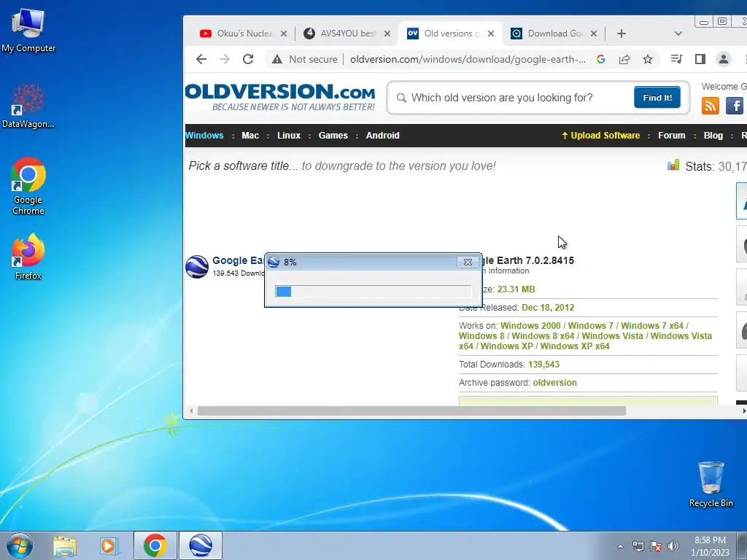Click the file size '23.31 MB'
The image size is (747, 560).
pos(516,289)
